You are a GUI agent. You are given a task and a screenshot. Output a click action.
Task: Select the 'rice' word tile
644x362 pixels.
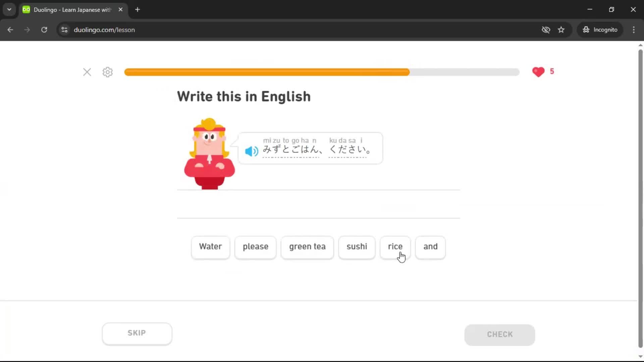(395, 247)
